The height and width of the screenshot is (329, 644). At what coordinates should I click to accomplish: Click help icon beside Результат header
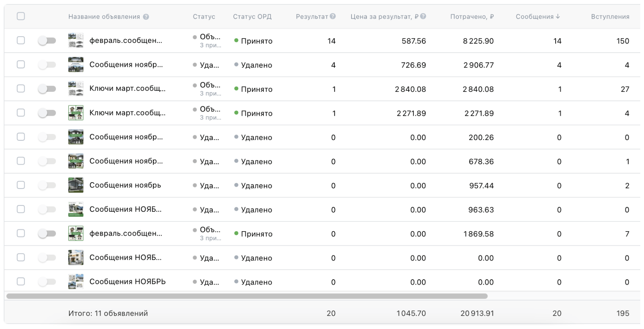333,16
